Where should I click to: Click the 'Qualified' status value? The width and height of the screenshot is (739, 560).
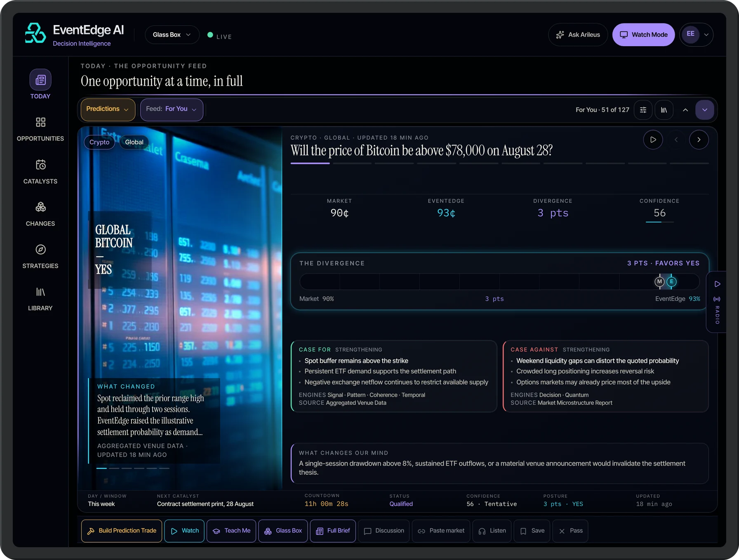coord(401,504)
